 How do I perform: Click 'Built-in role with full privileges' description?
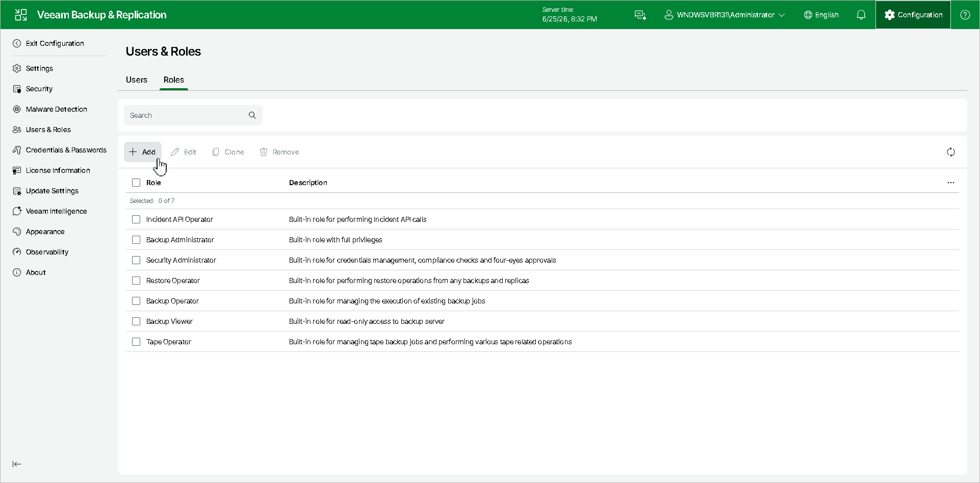coord(336,240)
